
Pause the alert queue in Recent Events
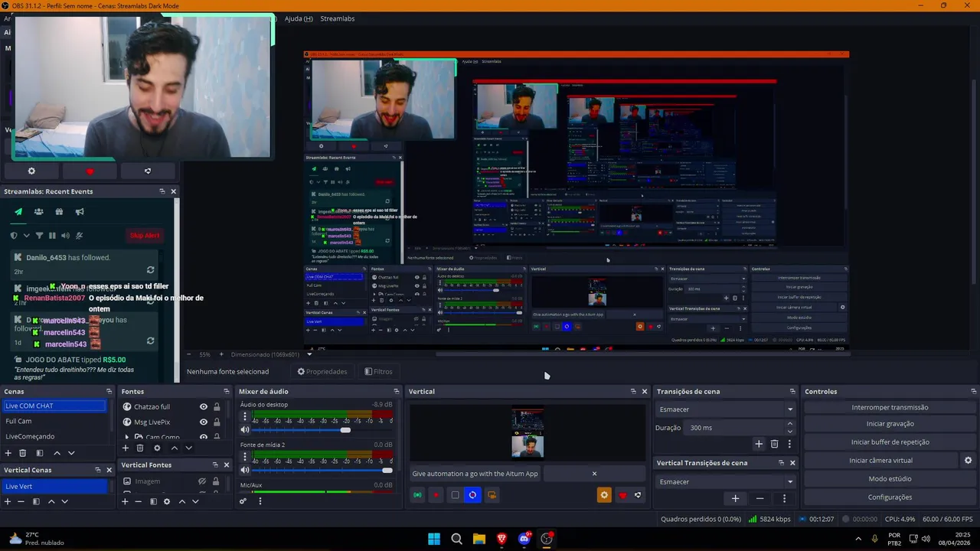click(52, 236)
